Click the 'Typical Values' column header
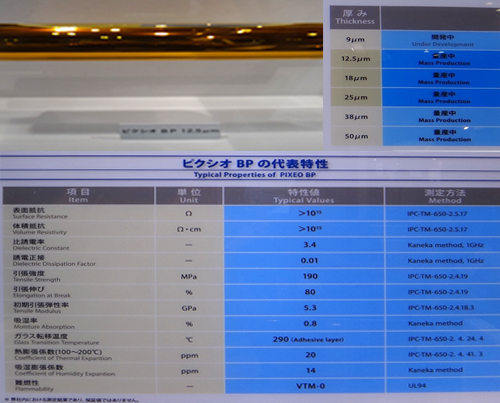The height and width of the screenshot is (403, 500). coord(304,196)
